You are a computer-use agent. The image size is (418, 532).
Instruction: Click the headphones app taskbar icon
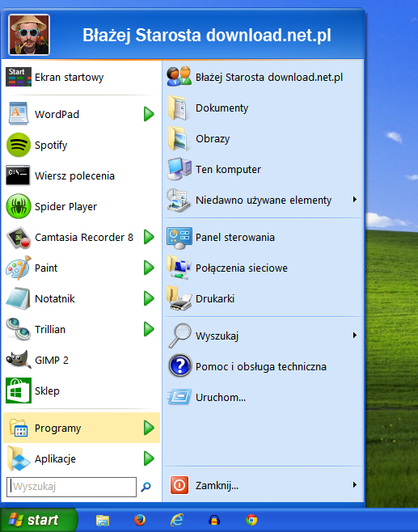pos(214,520)
